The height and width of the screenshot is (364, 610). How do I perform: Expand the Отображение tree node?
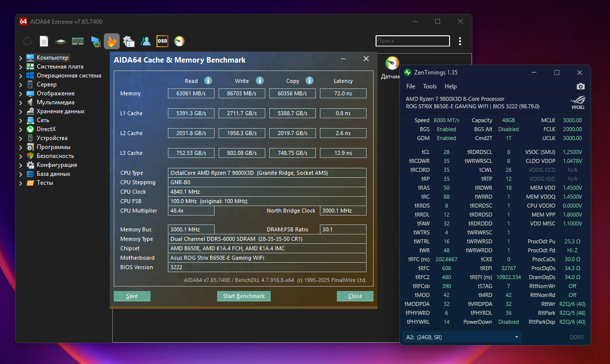21,93
